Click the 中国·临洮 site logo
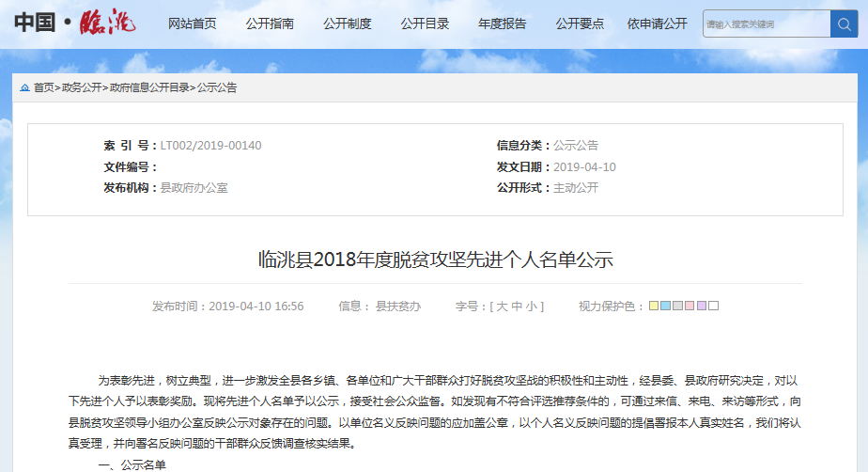 tap(74, 23)
